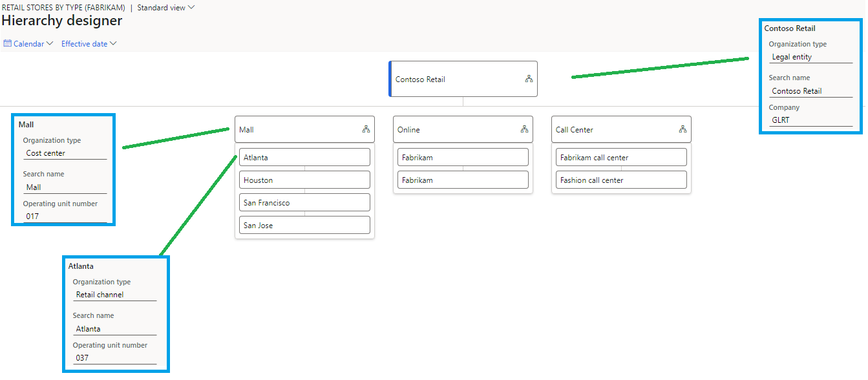
Task: Click the operating unit number 037 field
Action: [114, 358]
